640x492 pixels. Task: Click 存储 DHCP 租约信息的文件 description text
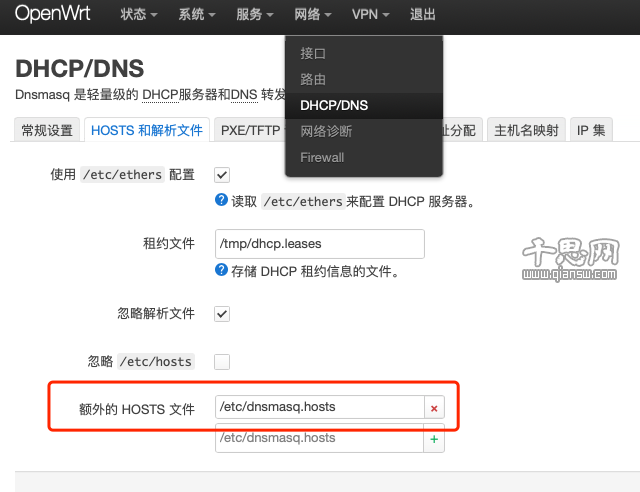click(x=315, y=271)
